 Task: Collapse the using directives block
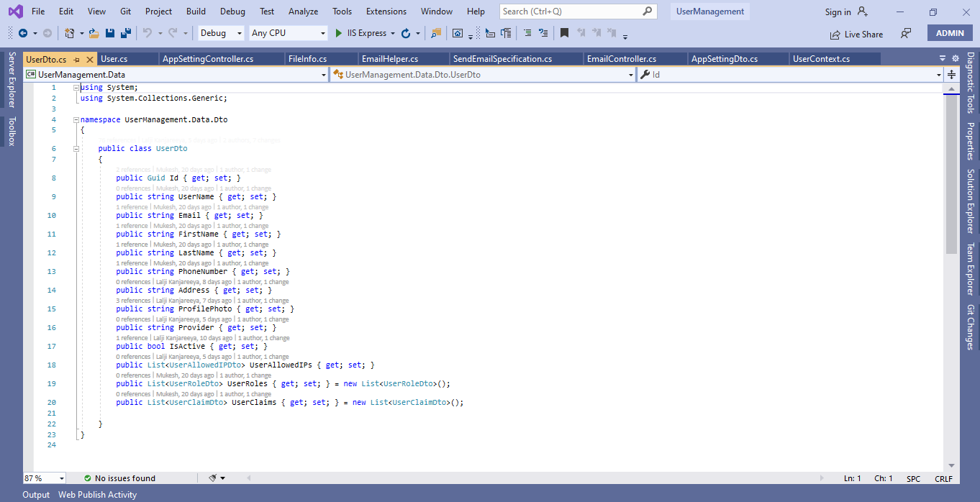[76, 87]
